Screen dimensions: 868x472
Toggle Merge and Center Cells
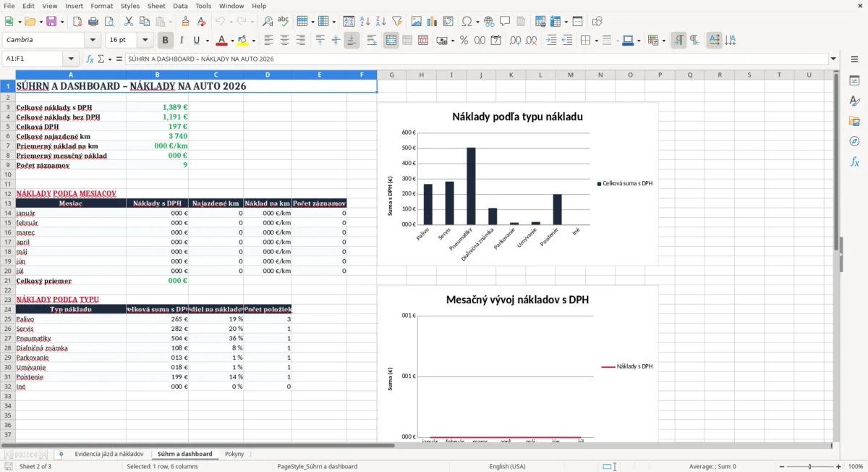[391, 41]
